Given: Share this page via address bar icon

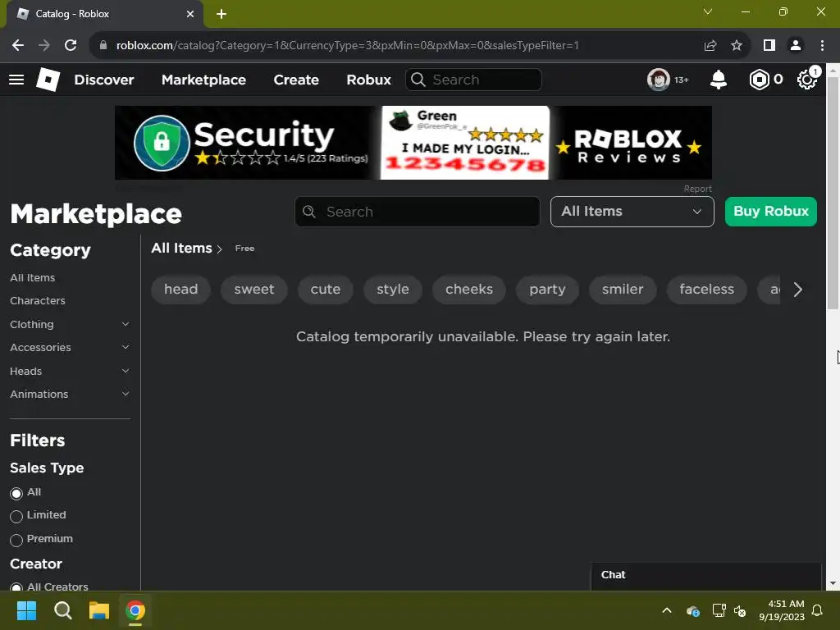Looking at the screenshot, I should [x=710, y=46].
